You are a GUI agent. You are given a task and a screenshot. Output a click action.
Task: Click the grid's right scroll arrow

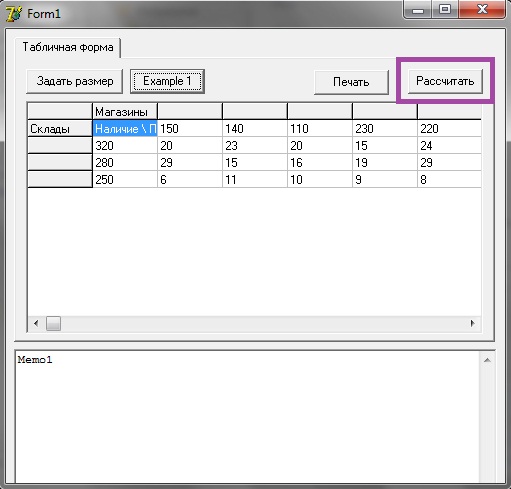point(472,323)
